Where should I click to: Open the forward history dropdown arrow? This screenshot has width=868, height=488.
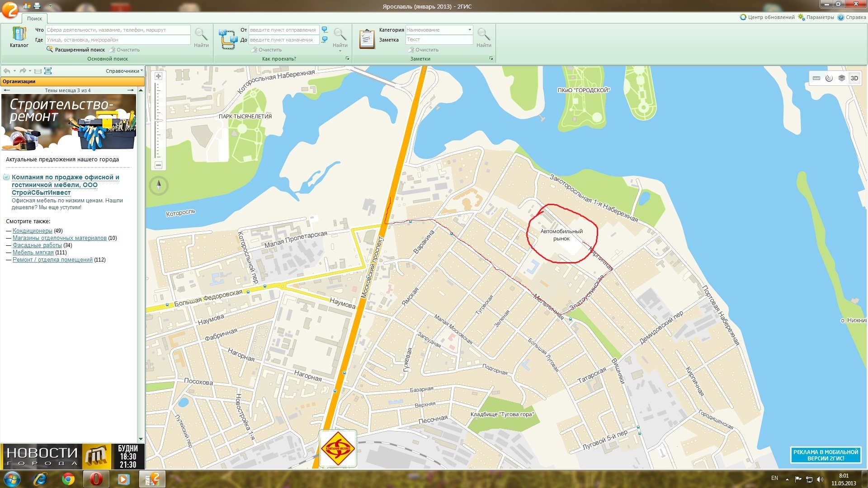click(x=30, y=71)
